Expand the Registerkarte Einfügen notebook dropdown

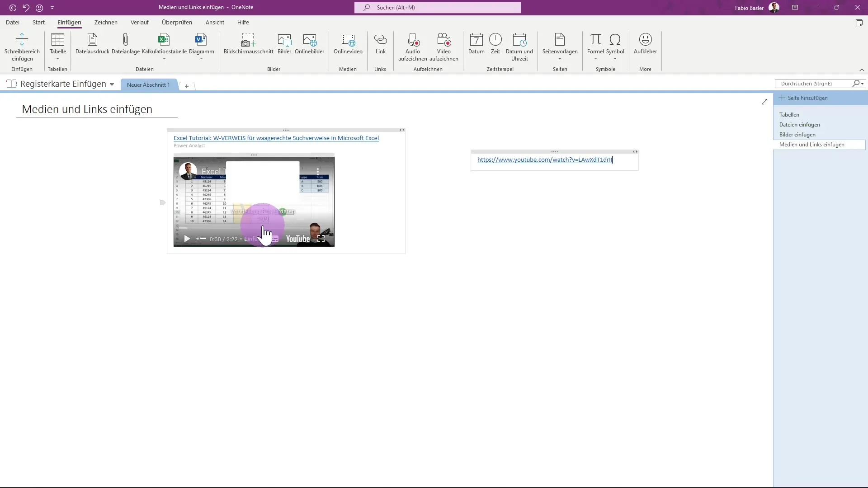112,84
